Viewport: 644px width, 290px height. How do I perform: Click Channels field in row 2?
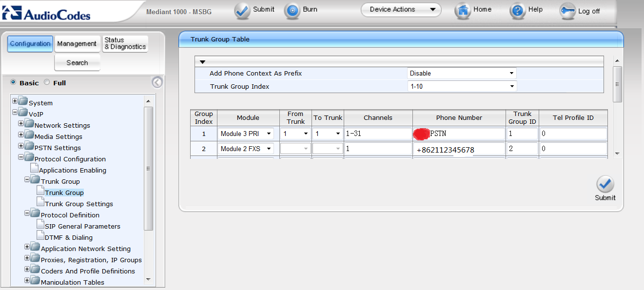(378, 149)
